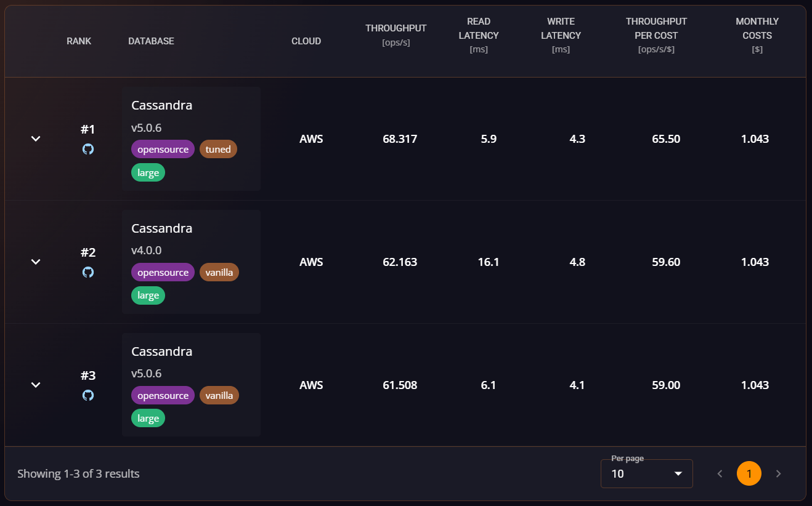Click the RANK column header
The image size is (812, 506).
(79, 41)
